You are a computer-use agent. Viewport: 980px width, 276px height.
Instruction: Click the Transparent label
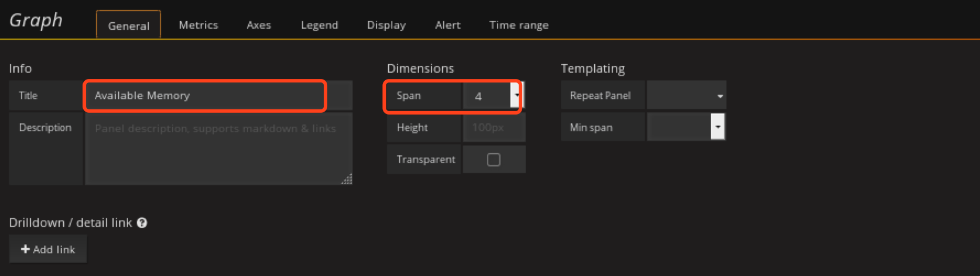click(426, 160)
